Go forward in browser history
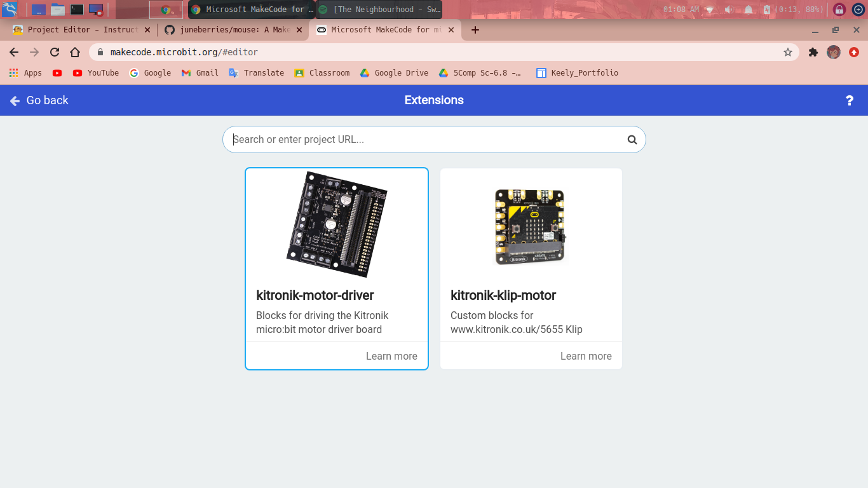Viewport: 868px width, 488px height. pyautogui.click(x=34, y=52)
